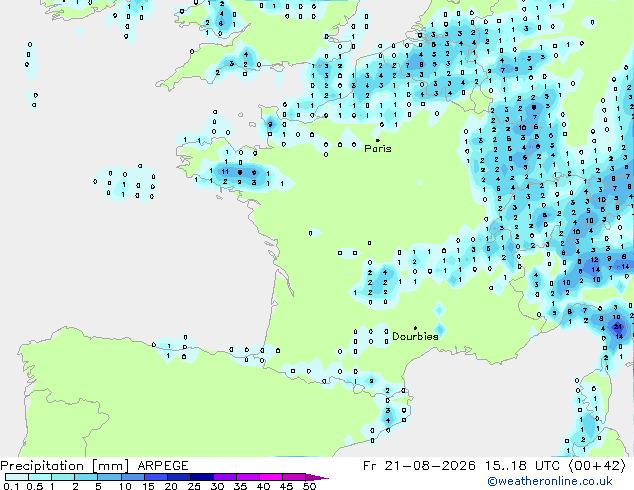634x490 pixels.
Task: Click the Precipitation [mm] title text
Action: 65,466
